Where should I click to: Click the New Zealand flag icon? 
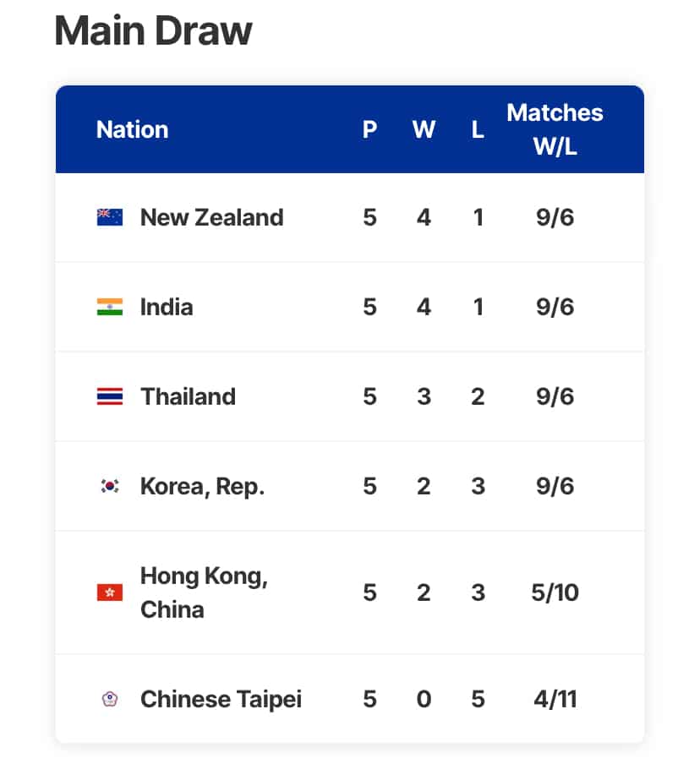pyautogui.click(x=110, y=217)
